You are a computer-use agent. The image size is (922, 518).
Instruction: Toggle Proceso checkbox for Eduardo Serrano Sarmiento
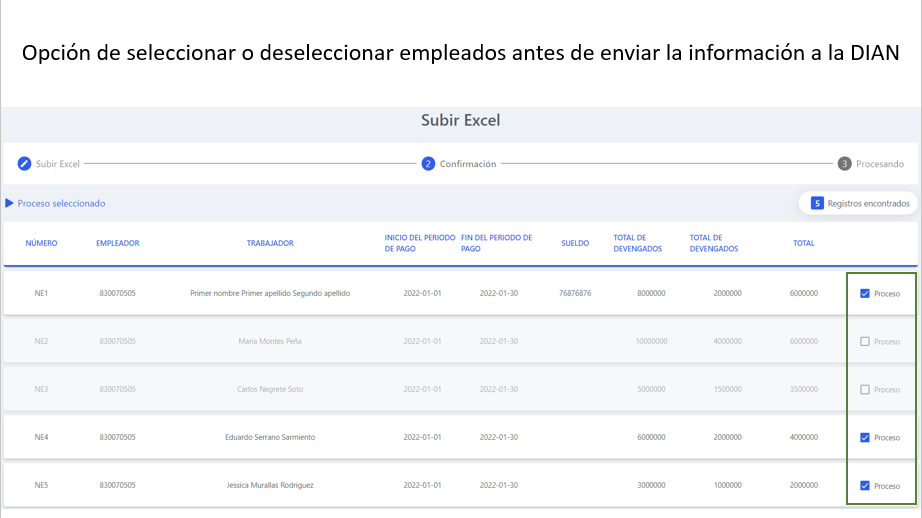864,437
